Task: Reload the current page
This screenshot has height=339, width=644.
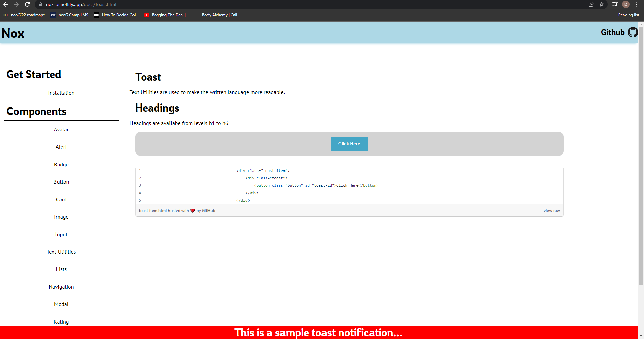Action: click(x=27, y=4)
